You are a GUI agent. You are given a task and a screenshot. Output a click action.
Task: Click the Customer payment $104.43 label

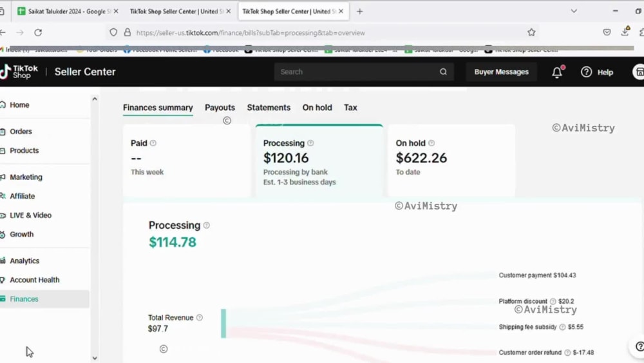[x=537, y=275]
